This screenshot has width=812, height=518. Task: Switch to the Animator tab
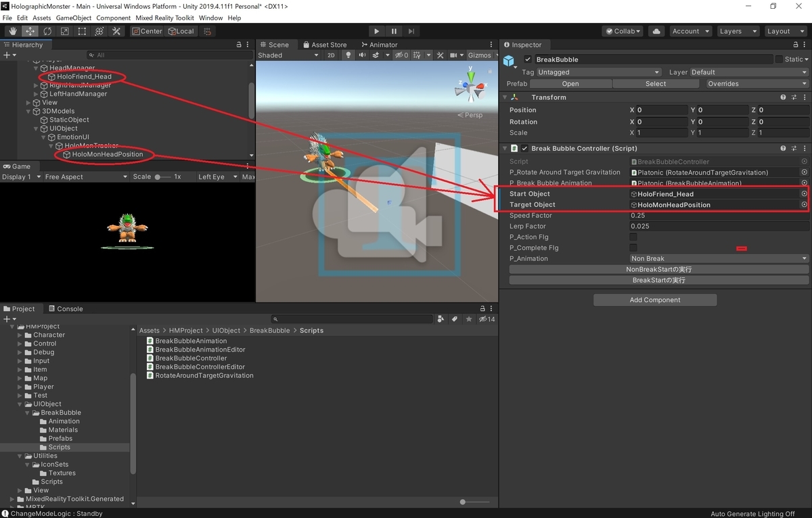point(378,45)
